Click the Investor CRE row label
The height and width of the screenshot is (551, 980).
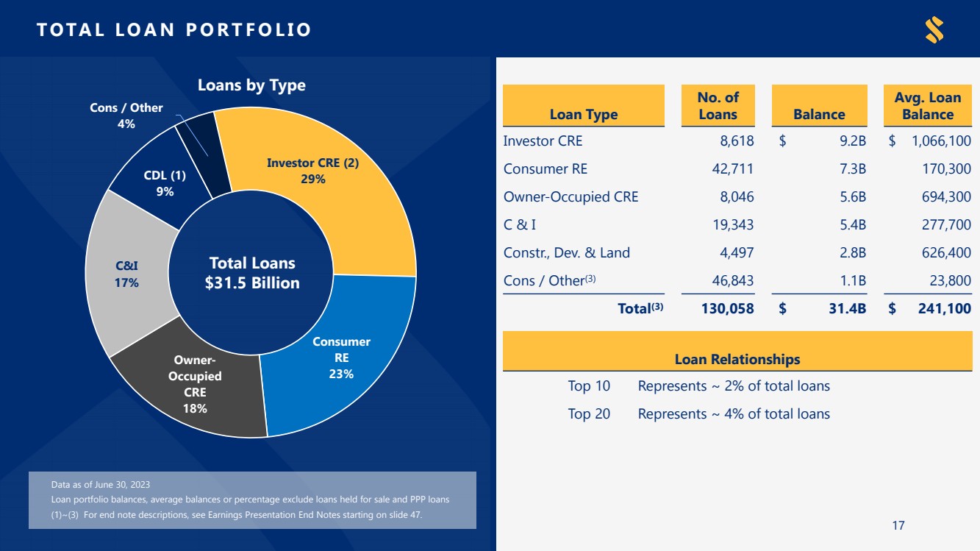coord(543,141)
